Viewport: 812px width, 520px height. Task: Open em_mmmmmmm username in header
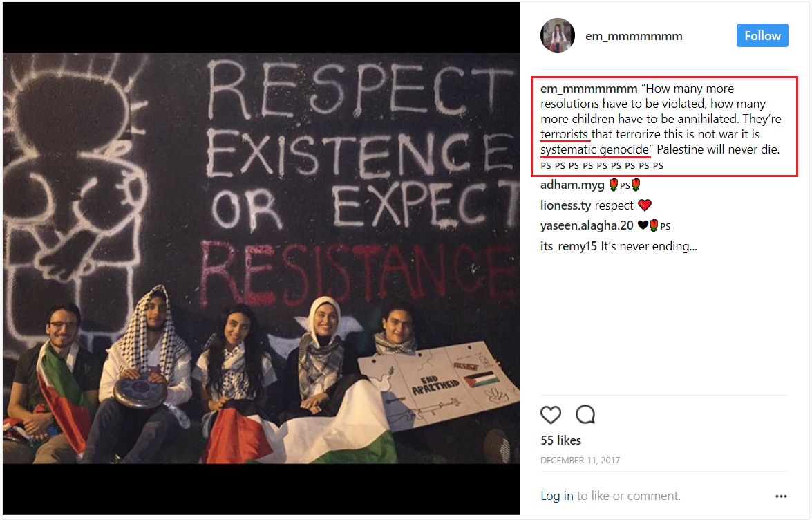click(633, 36)
